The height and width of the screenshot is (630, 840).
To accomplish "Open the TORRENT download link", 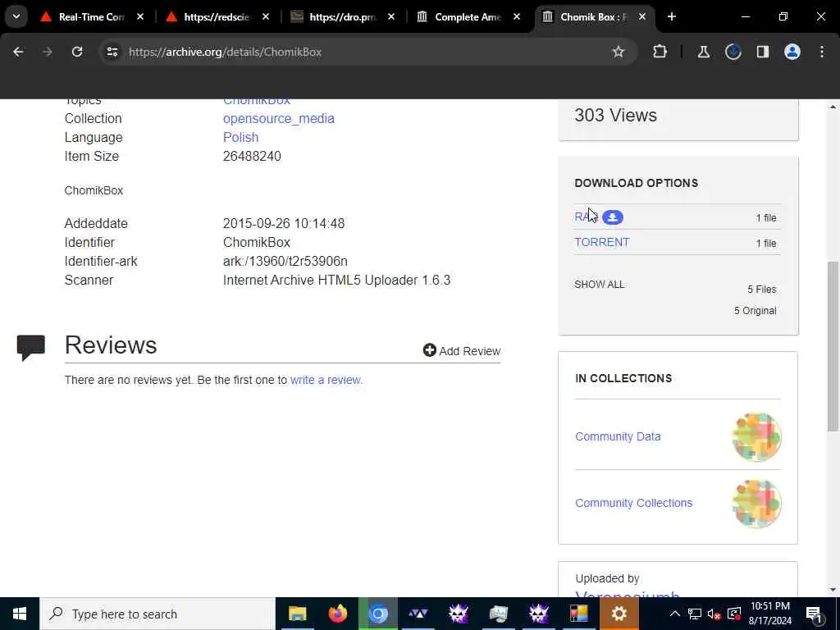I will pyautogui.click(x=601, y=242).
